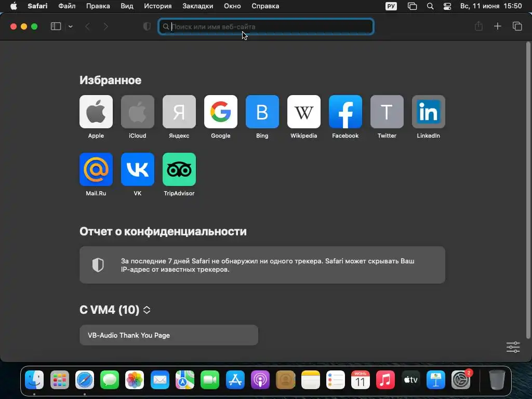Open Podcasts from the Dock
Screen dimensions: 532x399
tap(260, 380)
